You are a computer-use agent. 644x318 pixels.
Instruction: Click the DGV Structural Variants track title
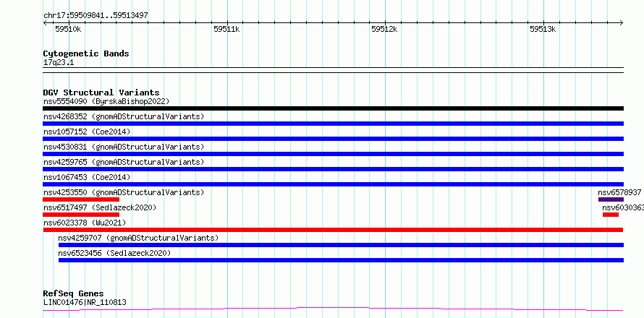(101, 93)
